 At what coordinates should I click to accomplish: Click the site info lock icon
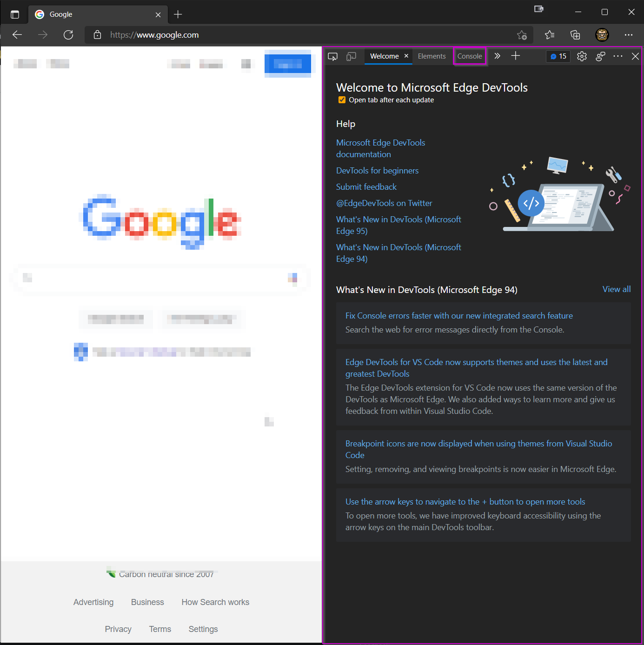click(x=97, y=35)
